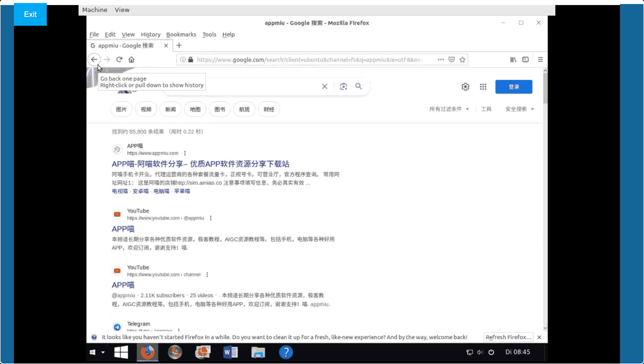Open the 安卓喵 sitelink

[141, 191]
